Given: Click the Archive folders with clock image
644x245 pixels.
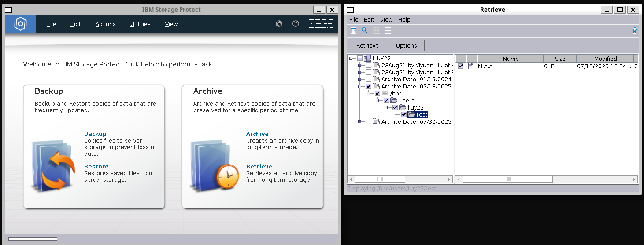Looking at the screenshot, I should coord(215,165).
